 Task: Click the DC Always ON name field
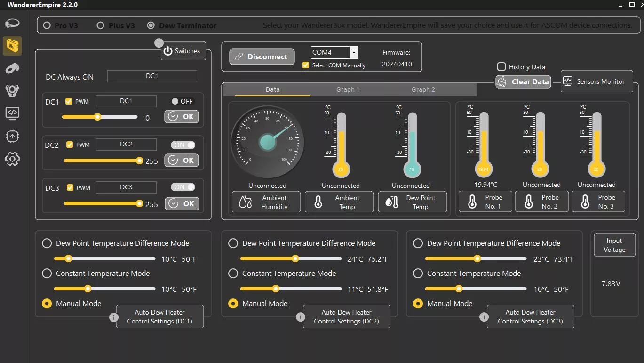[152, 76]
